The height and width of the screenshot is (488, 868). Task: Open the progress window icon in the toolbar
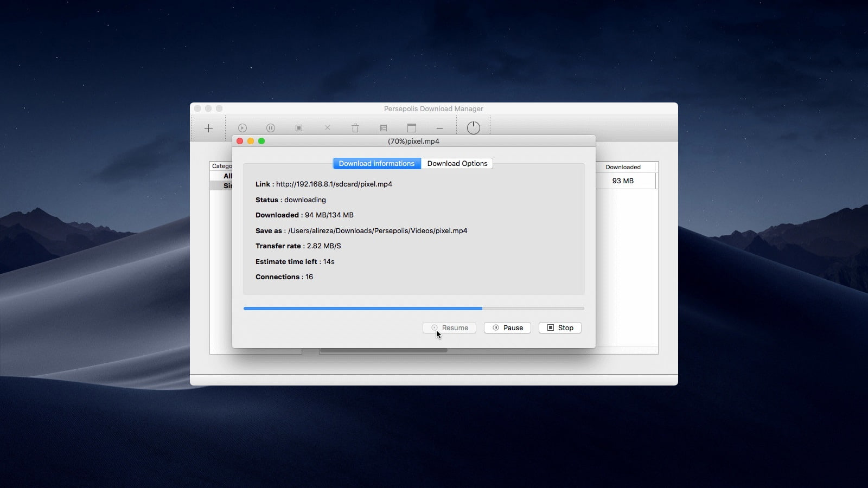click(x=412, y=128)
